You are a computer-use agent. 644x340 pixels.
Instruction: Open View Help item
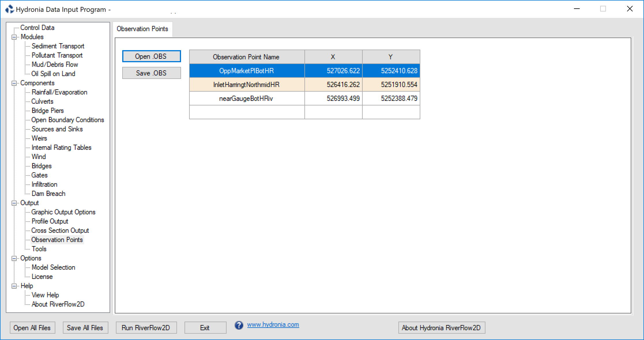[x=45, y=295]
